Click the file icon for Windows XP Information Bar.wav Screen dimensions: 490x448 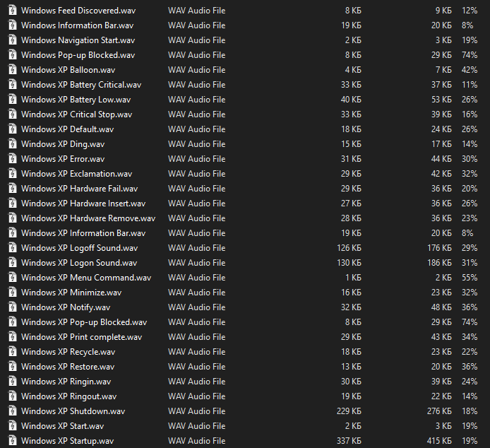(12, 232)
